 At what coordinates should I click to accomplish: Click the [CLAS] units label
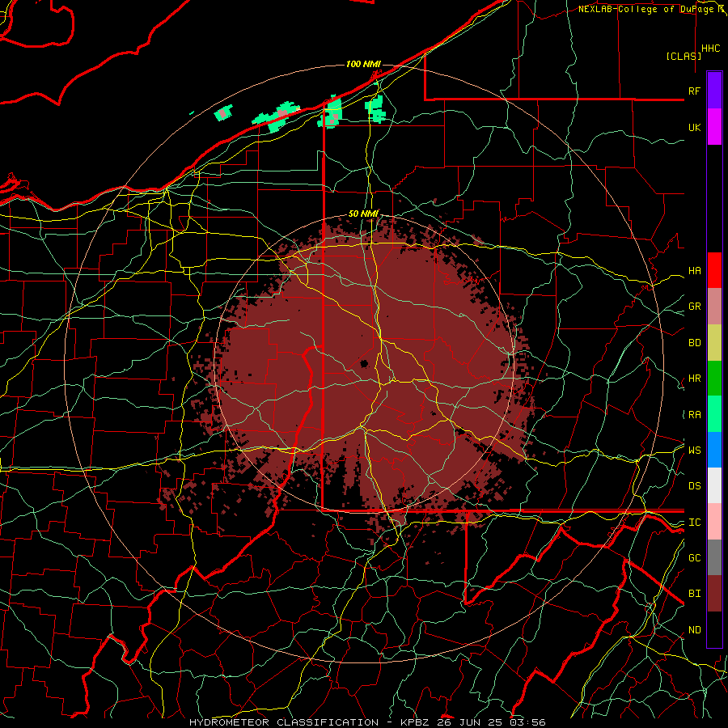(x=684, y=56)
